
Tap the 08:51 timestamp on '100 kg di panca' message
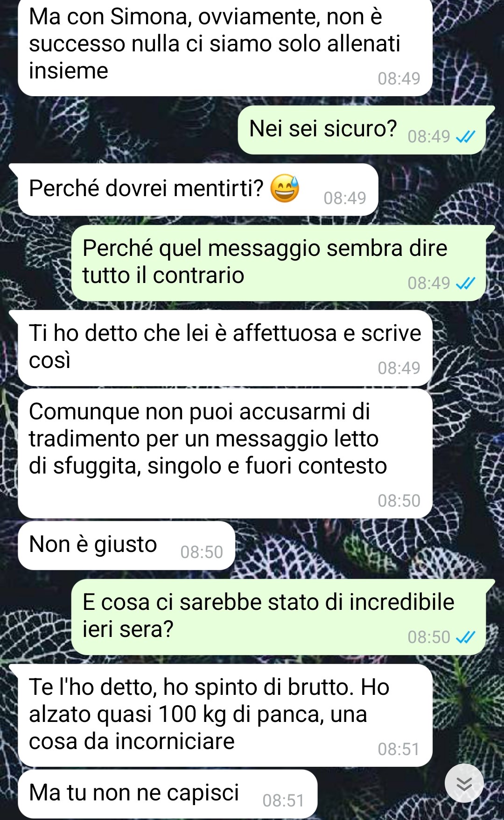[399, 749]
